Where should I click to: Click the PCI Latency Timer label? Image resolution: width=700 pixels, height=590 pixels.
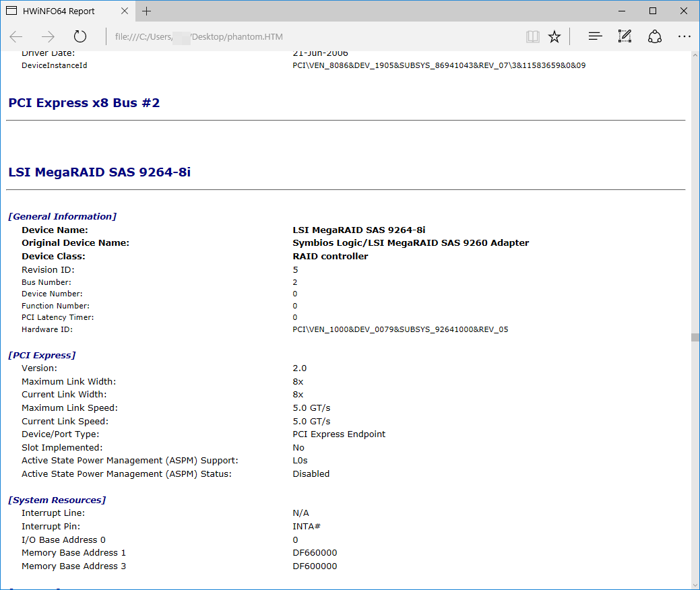(x=58, y=317)
